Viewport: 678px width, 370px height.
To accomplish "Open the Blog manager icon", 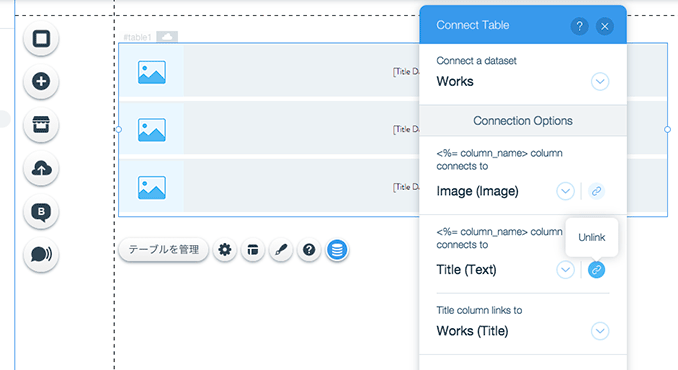I will coord(41,211).
